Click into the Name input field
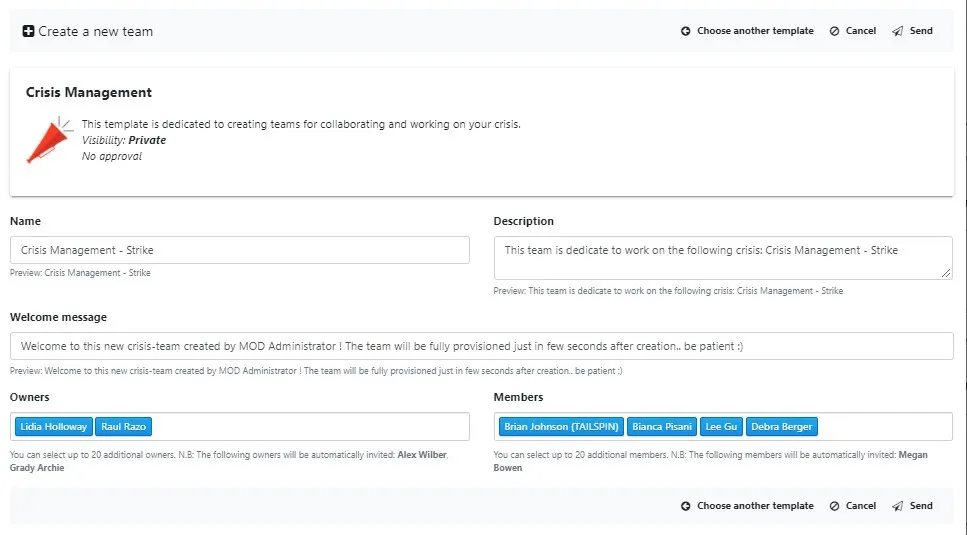 (x=239, y=250)
